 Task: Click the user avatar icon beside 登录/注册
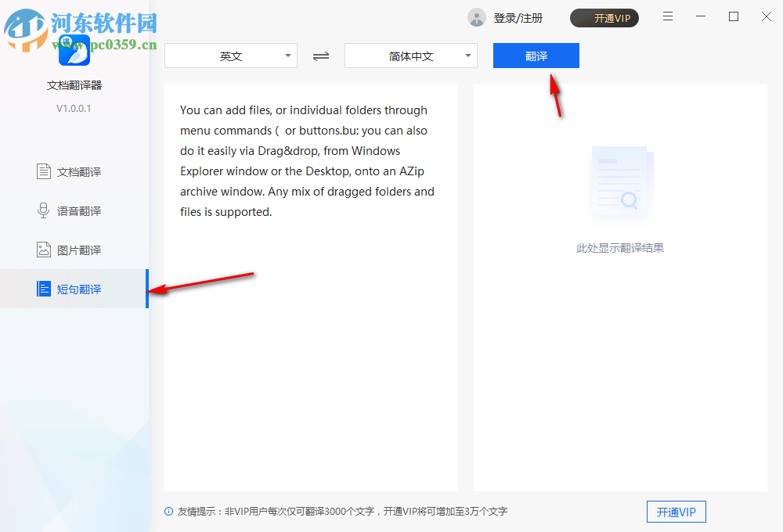[x=477, y=17]
